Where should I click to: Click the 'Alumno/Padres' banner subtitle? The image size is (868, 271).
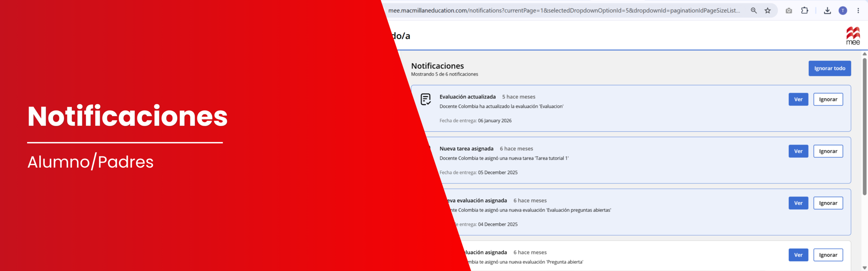point(91,162)
